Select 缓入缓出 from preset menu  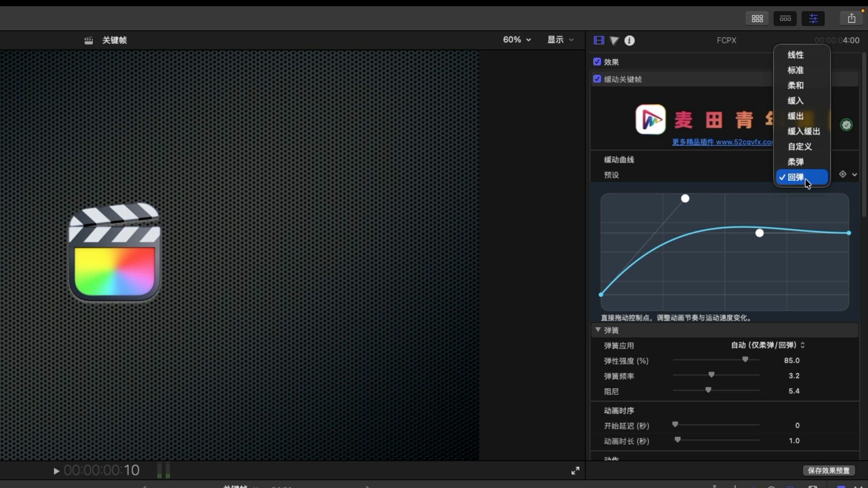coord(803,131)
